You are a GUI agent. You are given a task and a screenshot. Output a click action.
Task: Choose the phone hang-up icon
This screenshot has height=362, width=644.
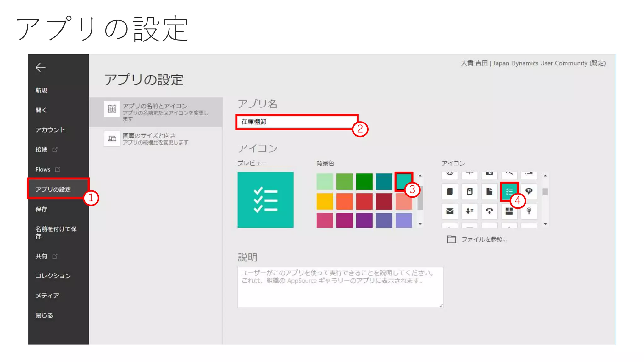click(489, 211)
